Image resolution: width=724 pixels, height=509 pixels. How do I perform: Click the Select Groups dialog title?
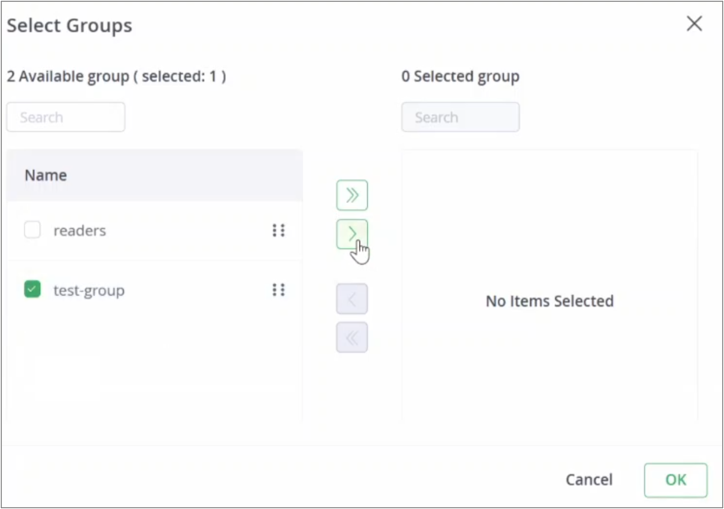click(x=70, y=25)
